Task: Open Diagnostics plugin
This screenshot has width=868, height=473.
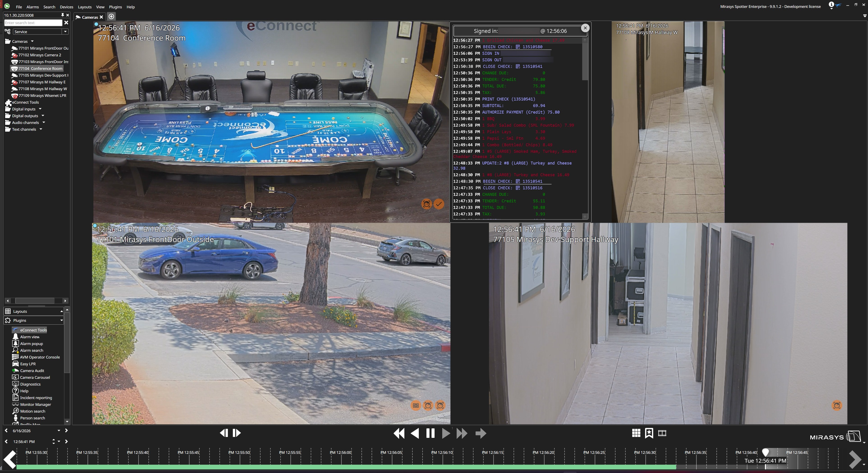Action: 26,384
